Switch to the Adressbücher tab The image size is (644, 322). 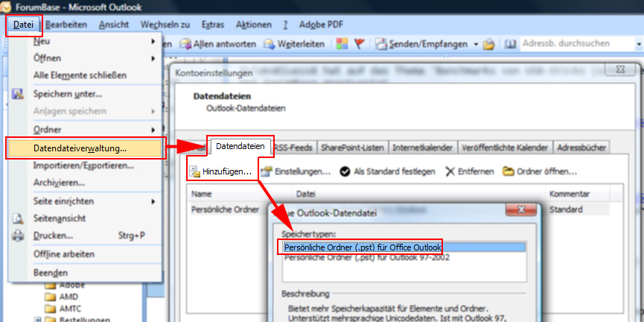pyautogui.click(x=580, y=148)
